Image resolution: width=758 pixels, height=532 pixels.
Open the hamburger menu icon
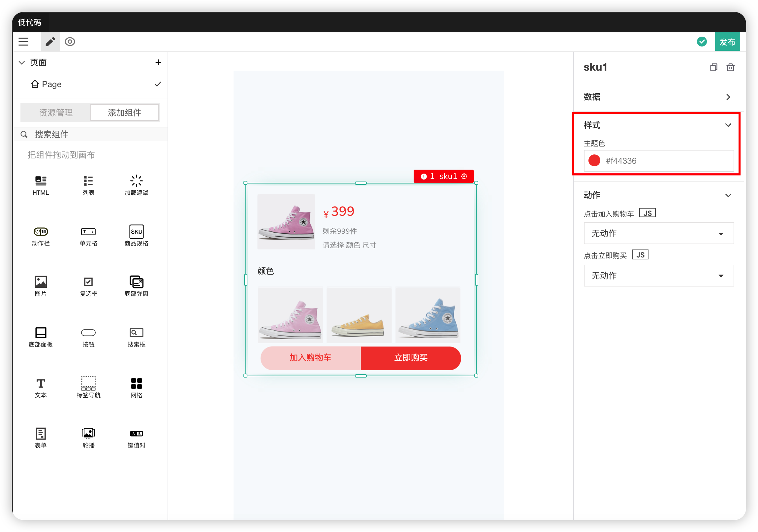tap(23, 42)
